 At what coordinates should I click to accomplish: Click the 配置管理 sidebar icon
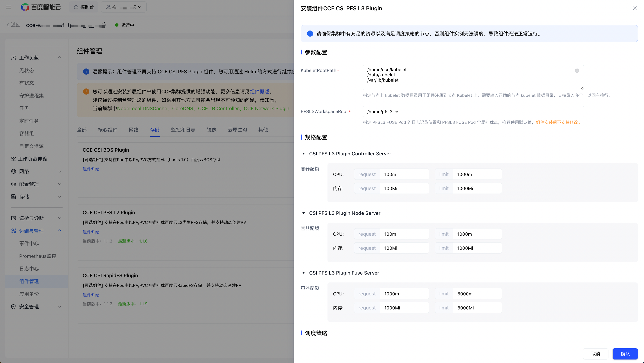pos(14,184)
